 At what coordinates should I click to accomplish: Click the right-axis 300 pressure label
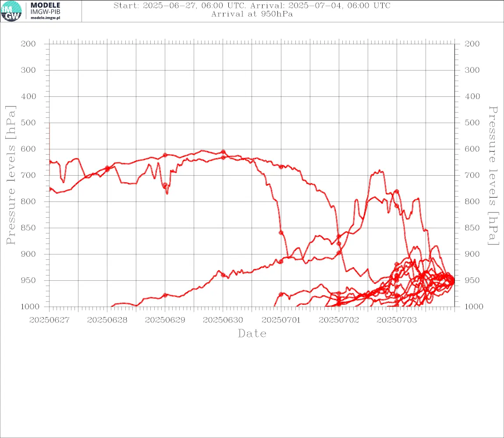point(472,70)
